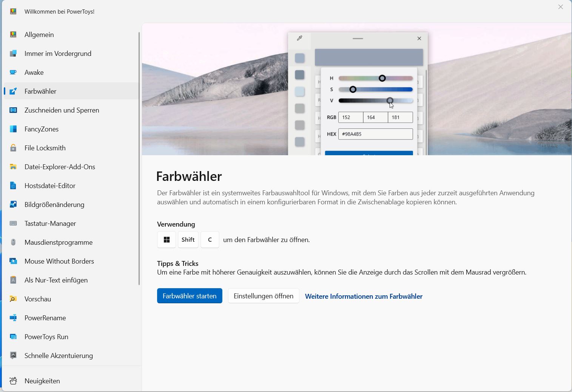Click the Einstellungen öffnen button

coord(264,296)
